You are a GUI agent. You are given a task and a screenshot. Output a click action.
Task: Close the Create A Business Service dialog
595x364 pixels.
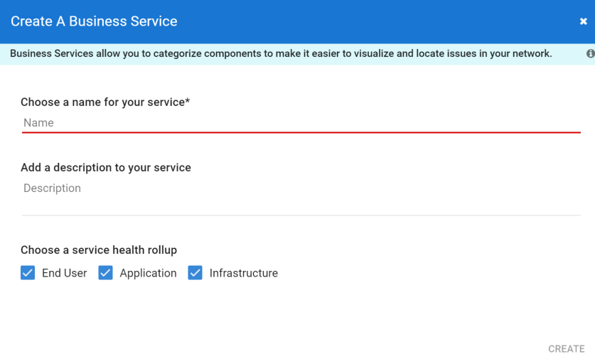(583, 21)
